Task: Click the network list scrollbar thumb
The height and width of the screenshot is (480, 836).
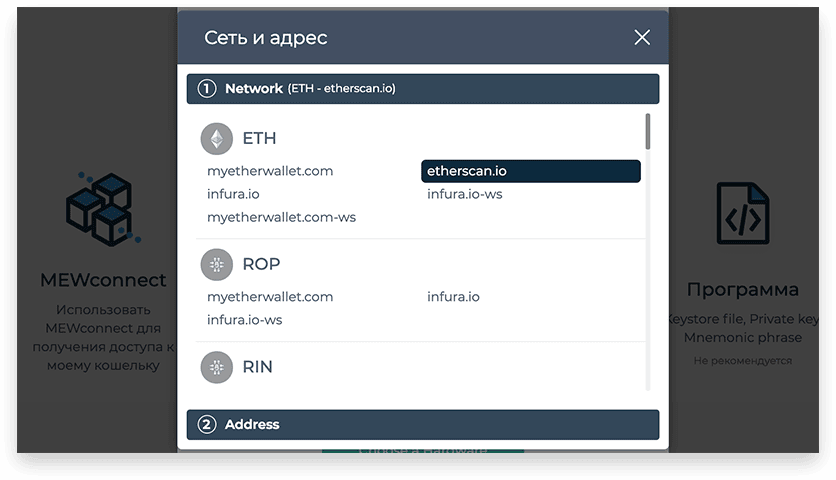Action: click(648, 131)
